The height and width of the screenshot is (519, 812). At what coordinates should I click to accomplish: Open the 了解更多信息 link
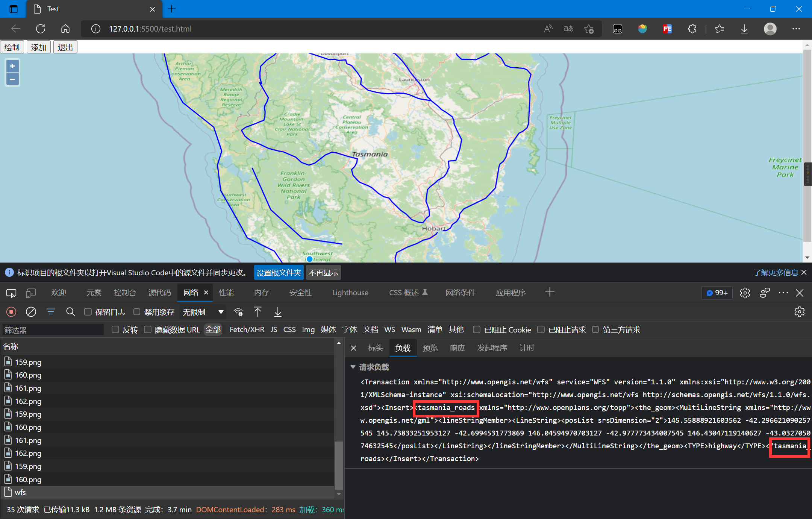[776, 273]
